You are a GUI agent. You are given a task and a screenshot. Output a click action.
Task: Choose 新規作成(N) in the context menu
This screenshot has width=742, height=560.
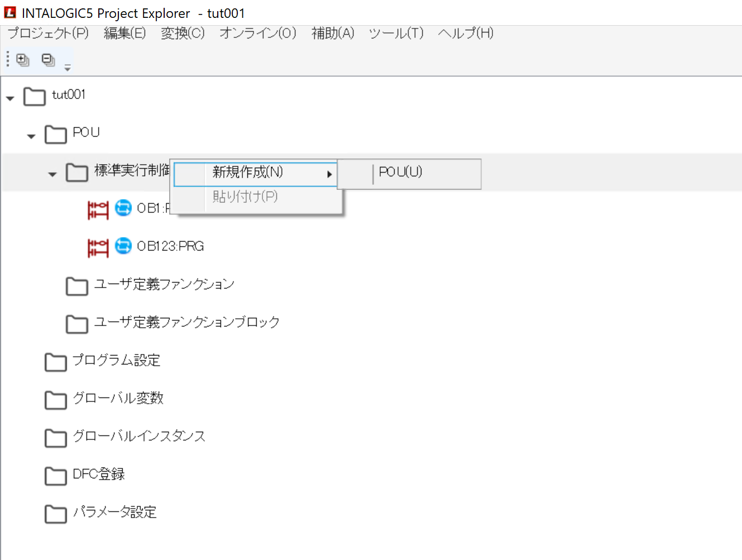pos(247,173)
